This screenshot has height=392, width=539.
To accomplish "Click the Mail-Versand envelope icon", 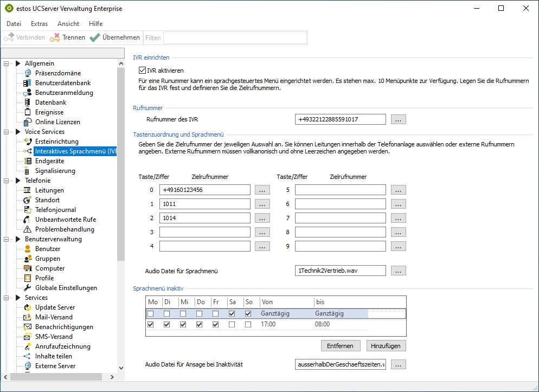I will [28, 317].
